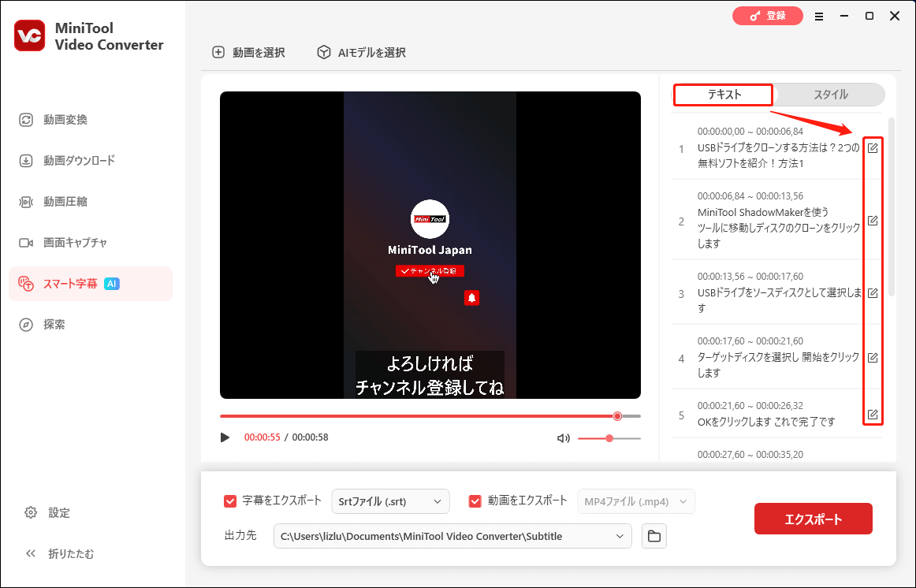Click the AIモデルを選択 cube icon

click(324, 52)
